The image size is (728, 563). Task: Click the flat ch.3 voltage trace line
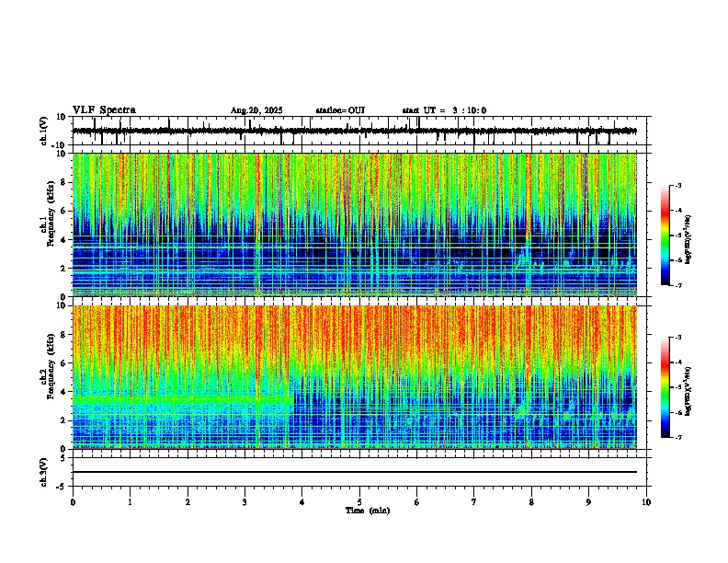pos(355,472)
